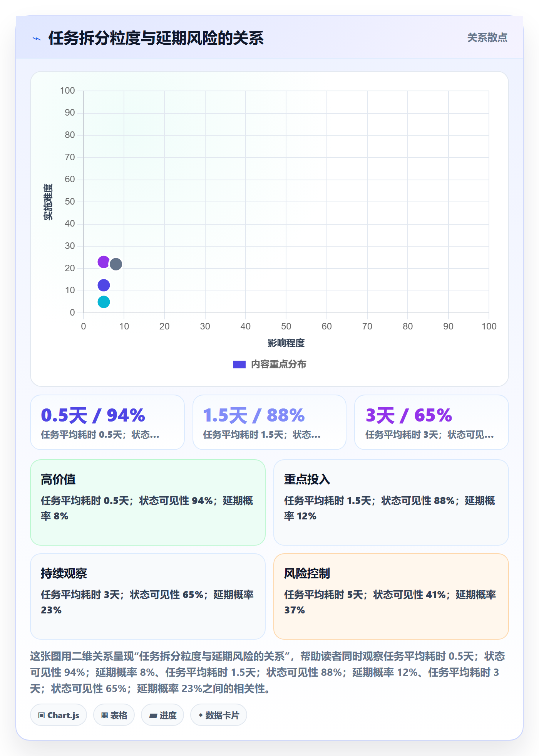
Task: Click the 高价值 card text ending 延期概率 8%
Action: [147, 508]
